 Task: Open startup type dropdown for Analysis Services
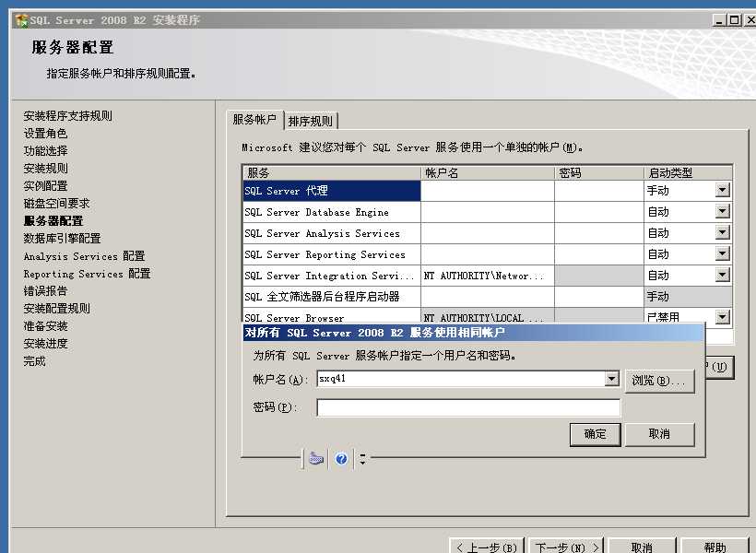722,232
